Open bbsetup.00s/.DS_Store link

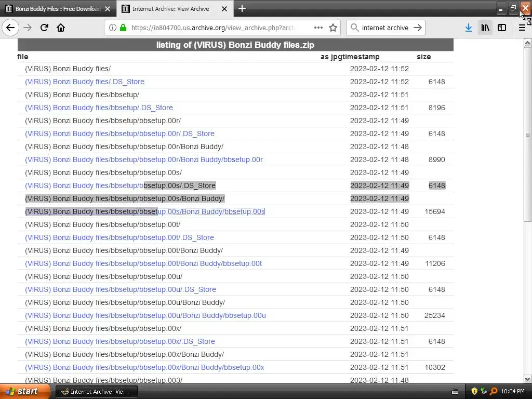click(x=120, y=185)
